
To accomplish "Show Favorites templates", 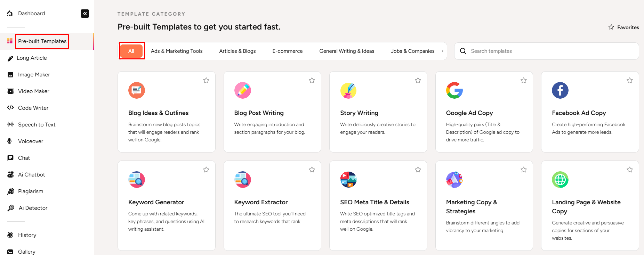I will pyautogui.click(x=624, y=27).
